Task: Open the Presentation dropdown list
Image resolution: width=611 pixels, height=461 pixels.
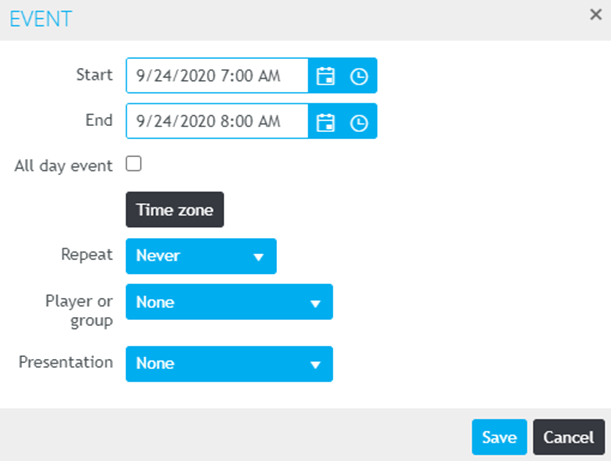Action: 228,364
